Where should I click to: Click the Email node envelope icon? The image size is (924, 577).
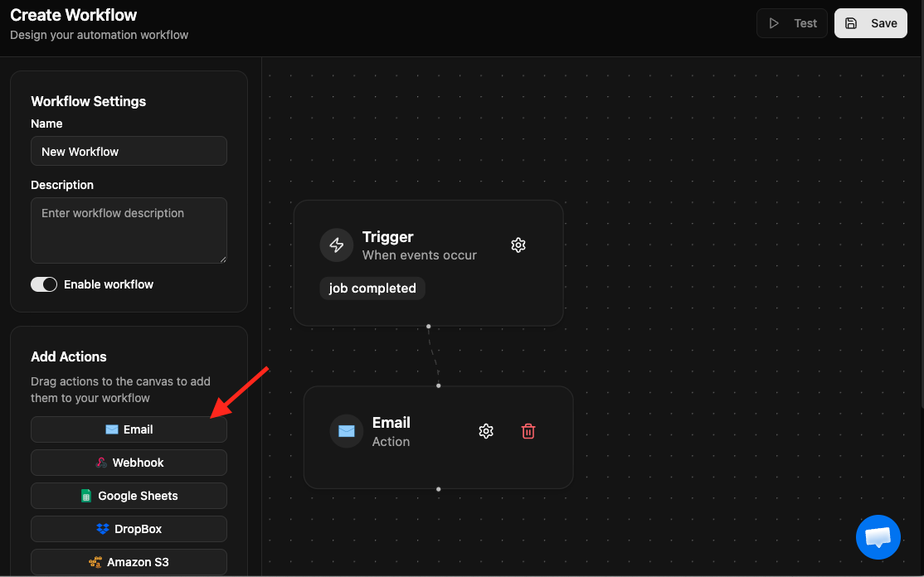(x=346, y=431)
